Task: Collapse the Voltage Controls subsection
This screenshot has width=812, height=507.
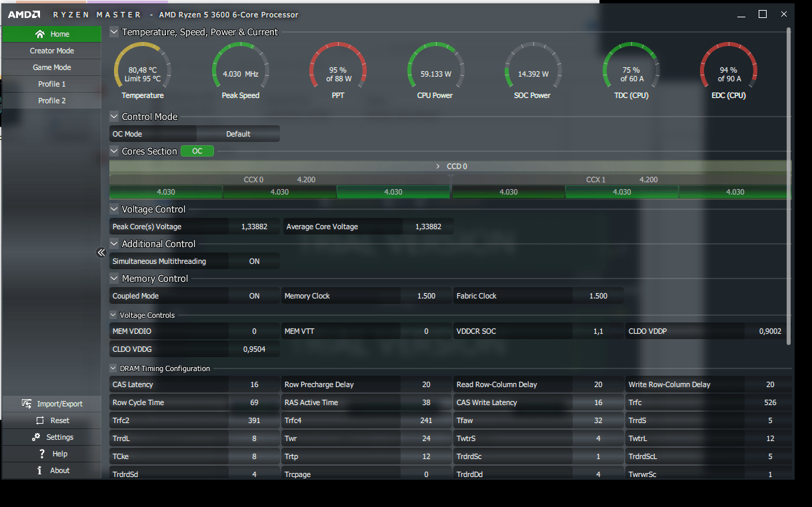Action: click(x=113, y=315)
